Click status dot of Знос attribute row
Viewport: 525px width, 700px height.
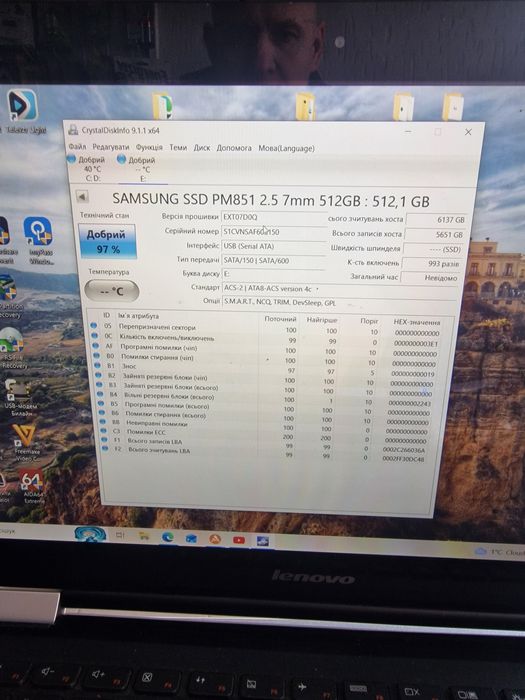[98, 366]
